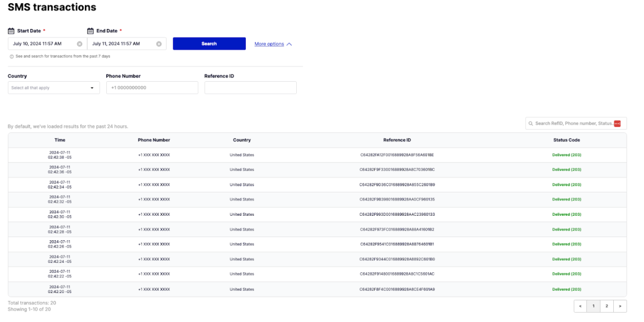Go to the previous page arrow
Screen dimensions: 644x322
point(580,306)
